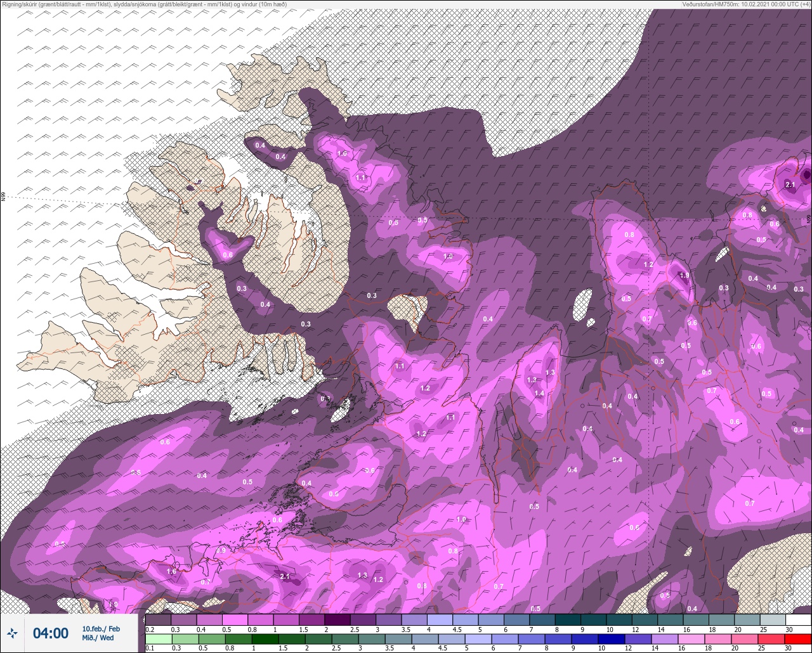Select the 0.5 pink swatch in top legend row
The width and height of the screenshot is (812, 653).
click(x=235, y=619)
